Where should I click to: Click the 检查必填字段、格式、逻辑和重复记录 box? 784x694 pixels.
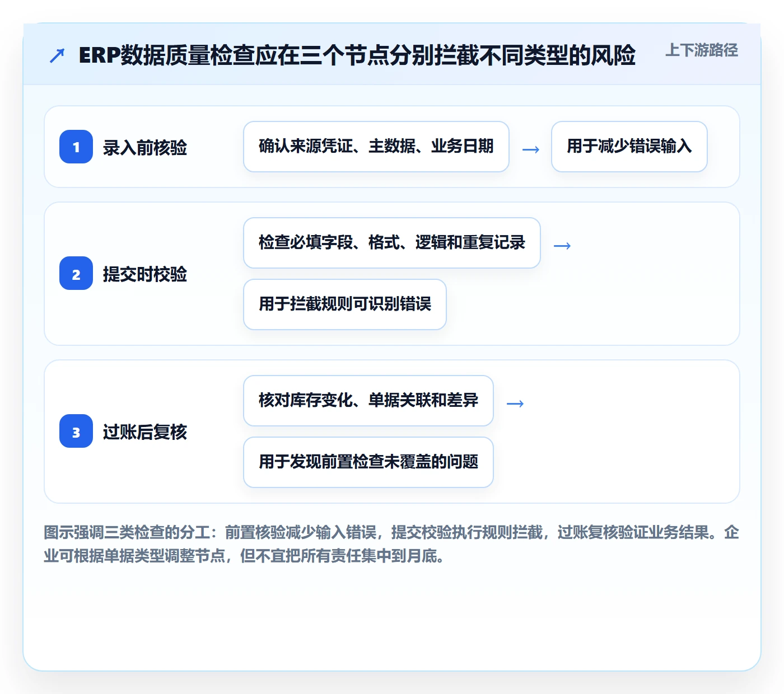392,243
